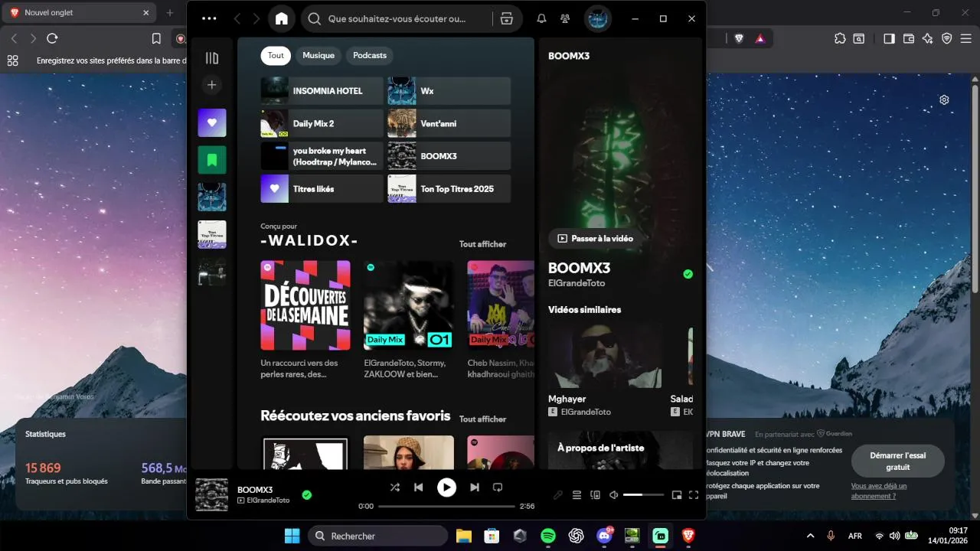Create a new playlist with plus button
Screen dimensions: 980x551
(x=212, y=85)
